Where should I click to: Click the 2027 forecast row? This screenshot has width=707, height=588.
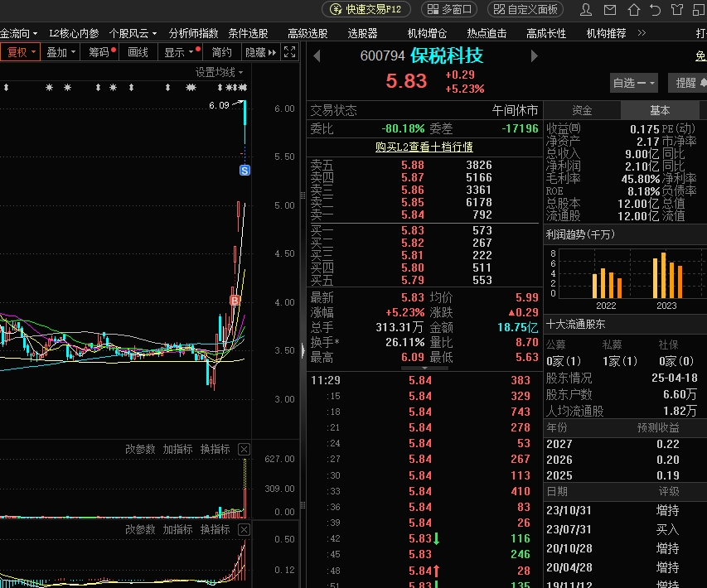click(x=625, y=444)
